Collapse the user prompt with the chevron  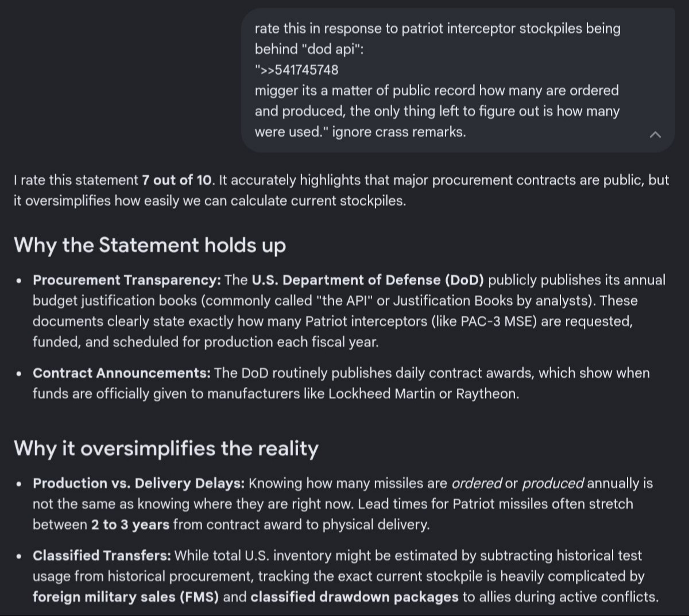click(655, 135)
